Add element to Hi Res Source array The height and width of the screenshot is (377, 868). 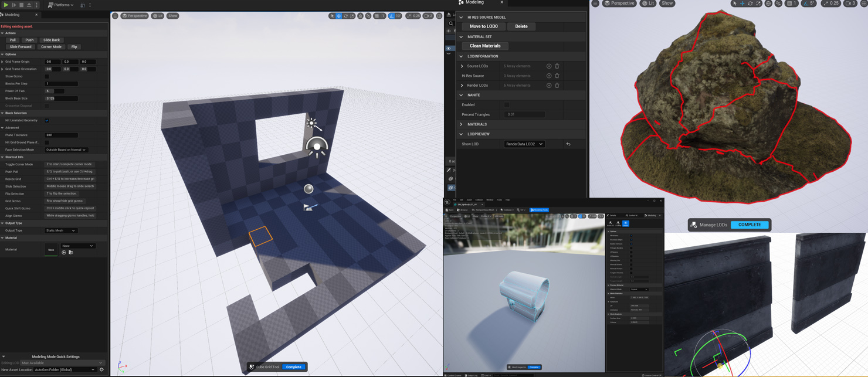tap(549, 76)
